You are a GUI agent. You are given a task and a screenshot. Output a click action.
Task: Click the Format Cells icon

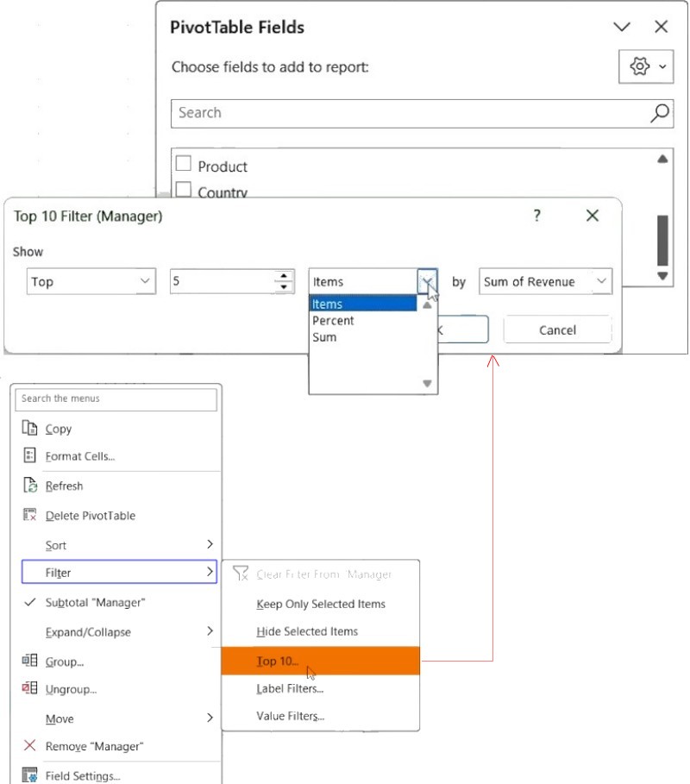pos(30,456)
